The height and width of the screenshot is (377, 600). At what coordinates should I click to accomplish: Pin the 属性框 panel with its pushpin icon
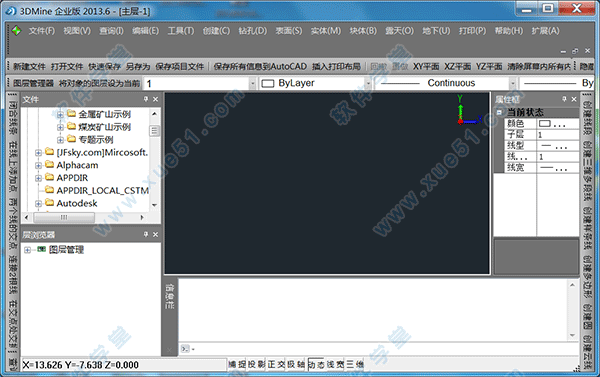(564, 99)
